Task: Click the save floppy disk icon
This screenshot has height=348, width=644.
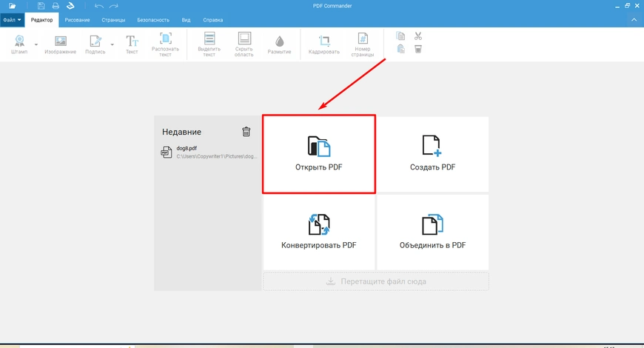Action: click(x=41, y=6)
